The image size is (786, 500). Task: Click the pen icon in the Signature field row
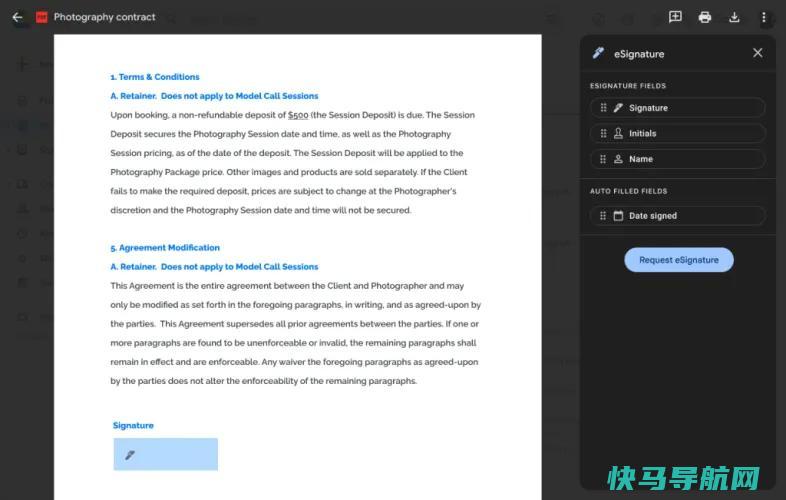tap(619, 108)
